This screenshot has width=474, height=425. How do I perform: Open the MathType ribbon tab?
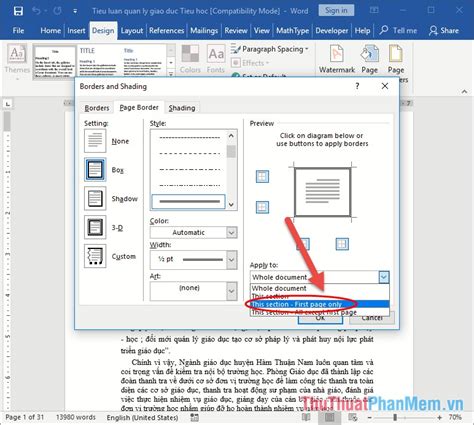point(293,31)
